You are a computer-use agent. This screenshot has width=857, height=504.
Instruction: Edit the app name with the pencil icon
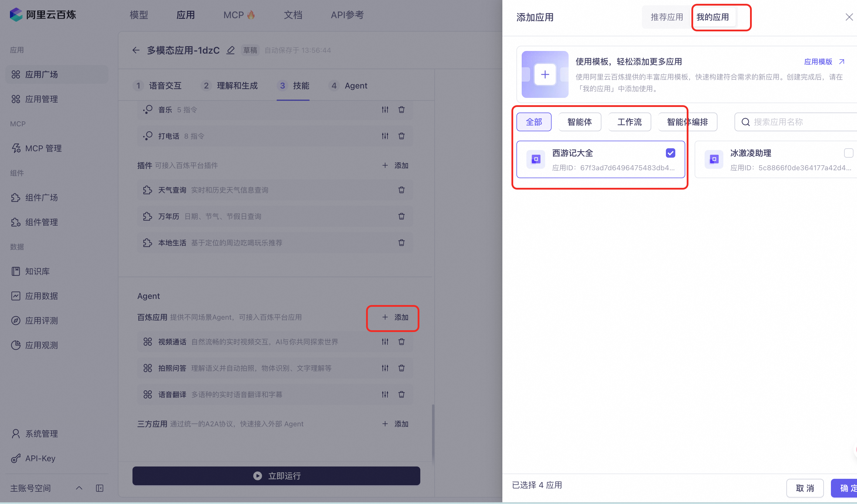click(x=231, y=50)
